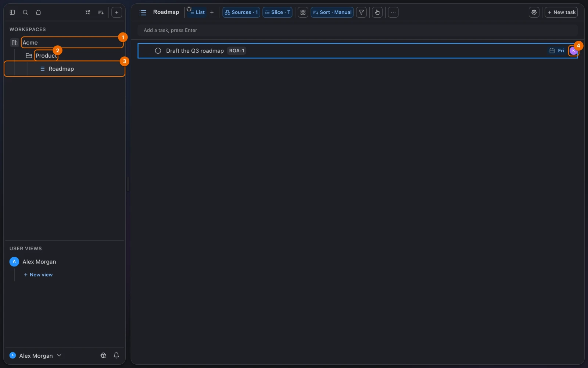Select the Acme workspace
The width and height of the screenshot is (588, 368).
pos(72,42)
